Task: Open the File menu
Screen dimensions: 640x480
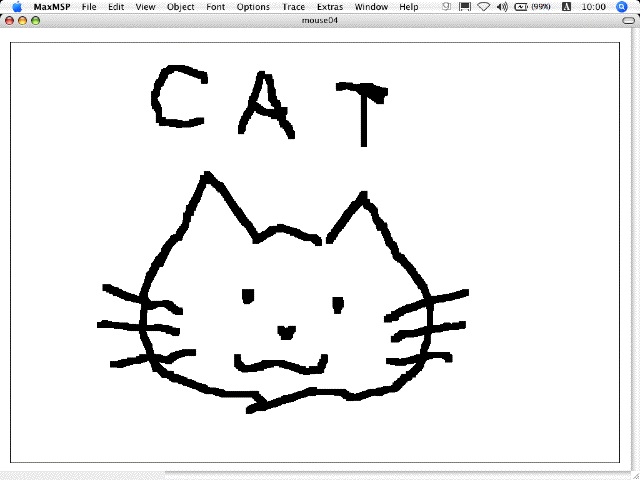Action: (89, 7)
